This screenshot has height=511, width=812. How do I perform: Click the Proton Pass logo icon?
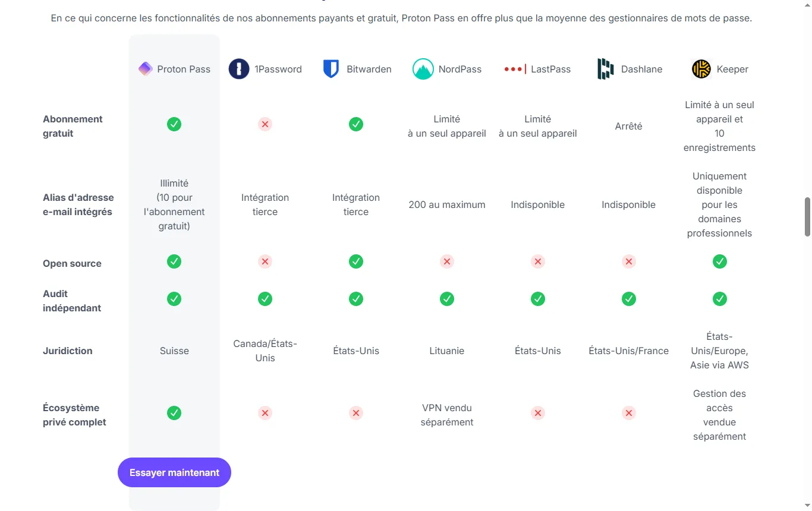146,69
